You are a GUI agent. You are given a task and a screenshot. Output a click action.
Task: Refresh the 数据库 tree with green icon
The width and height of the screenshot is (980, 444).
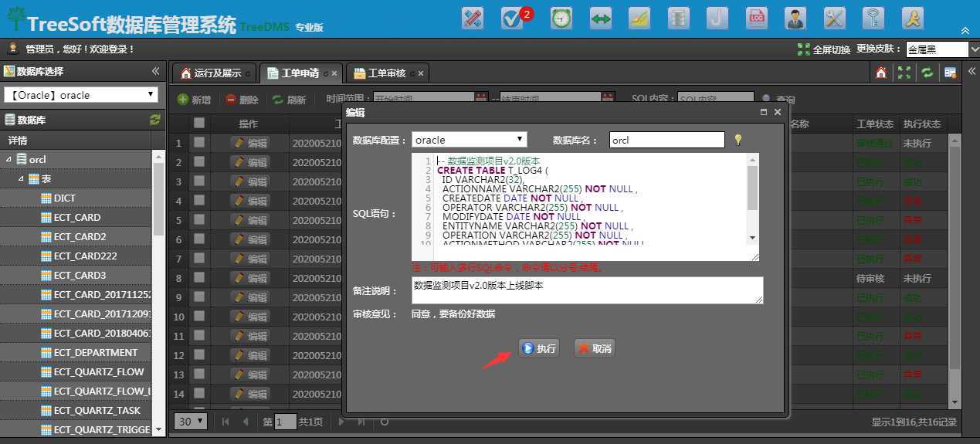pos(155,120)
